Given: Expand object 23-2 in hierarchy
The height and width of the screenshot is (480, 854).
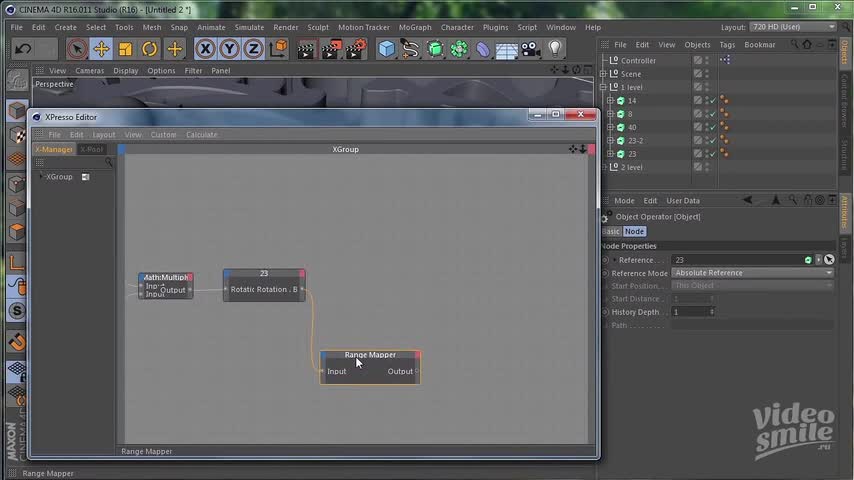Looking at the screenshot, I should click(x=611, y=141).
